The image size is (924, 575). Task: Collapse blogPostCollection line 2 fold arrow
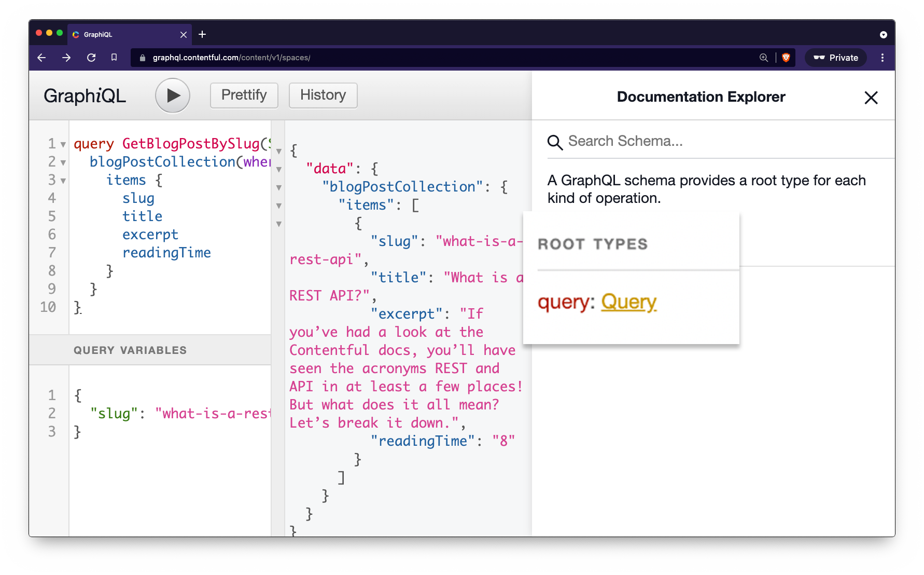(63, 162)
